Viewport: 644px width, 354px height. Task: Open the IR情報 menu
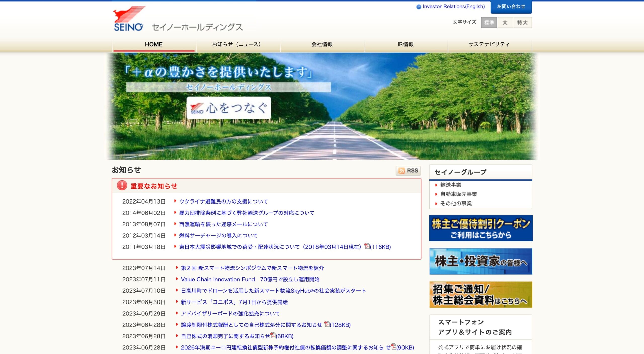pos(406,44)
